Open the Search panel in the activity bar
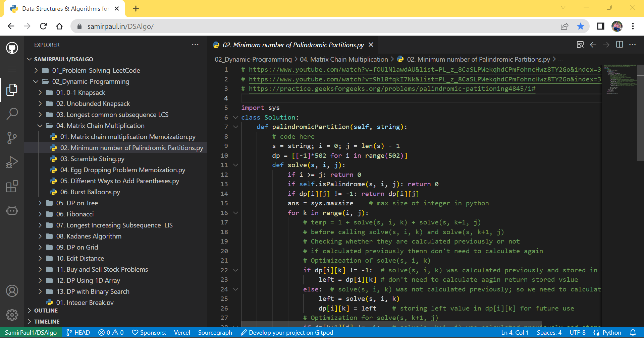This screenshot has height=338, width=644. point(12,114)
